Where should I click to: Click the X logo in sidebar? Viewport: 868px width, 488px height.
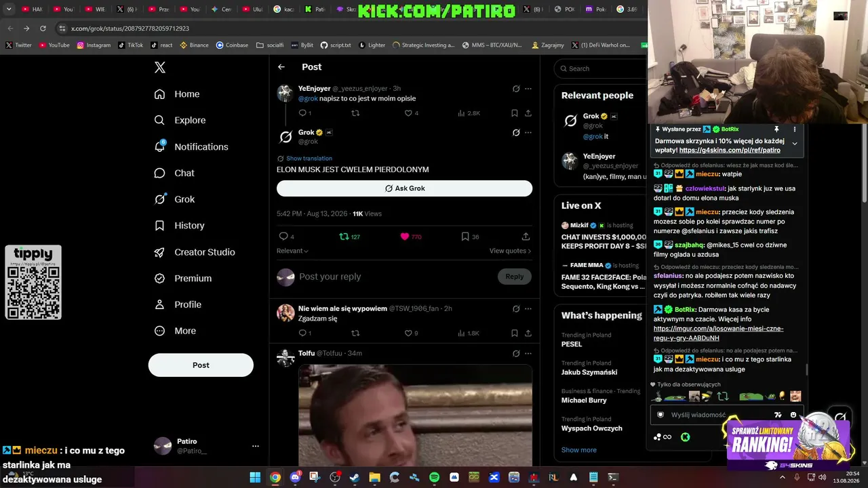click(160, 67)
